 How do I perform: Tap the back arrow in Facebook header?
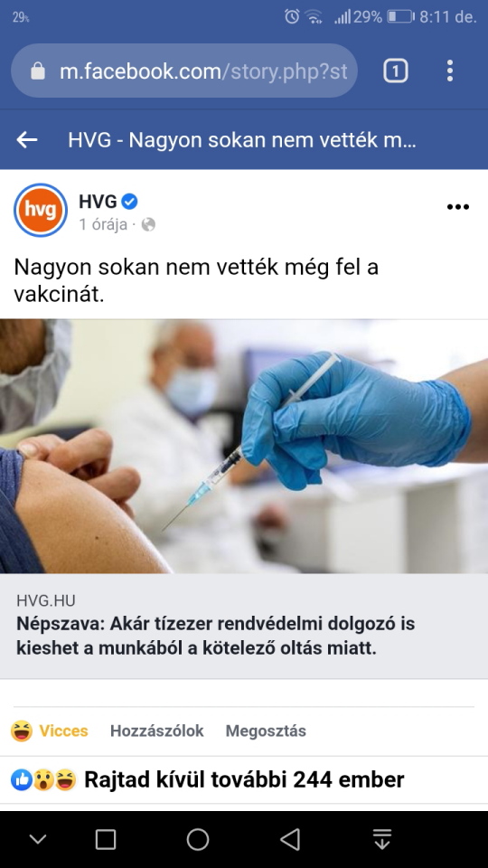pyautogui.click(x=26, y=140)
